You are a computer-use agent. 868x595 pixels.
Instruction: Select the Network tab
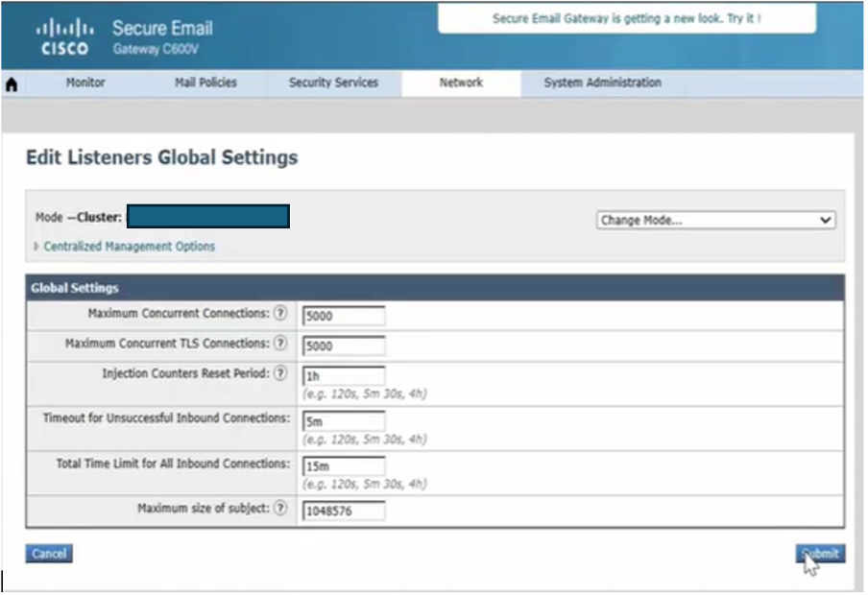(x=461, y=83)
